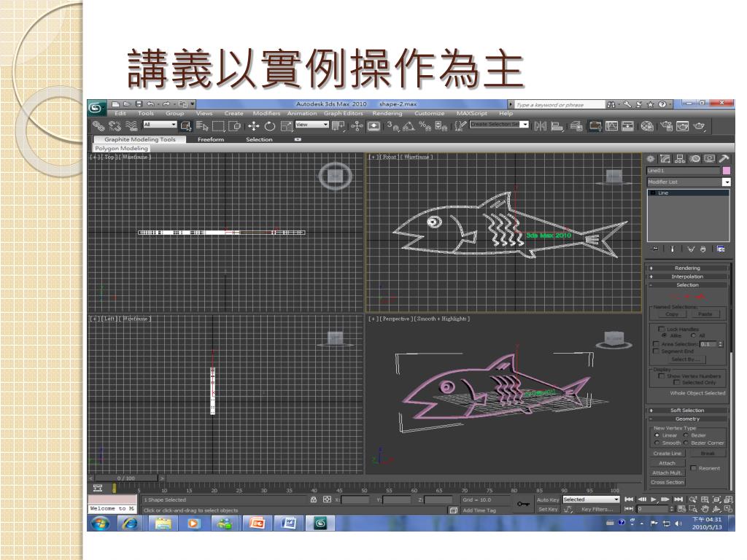Click the Attach button
This screenshot has height=560, width=747.
tap(667, 463)
